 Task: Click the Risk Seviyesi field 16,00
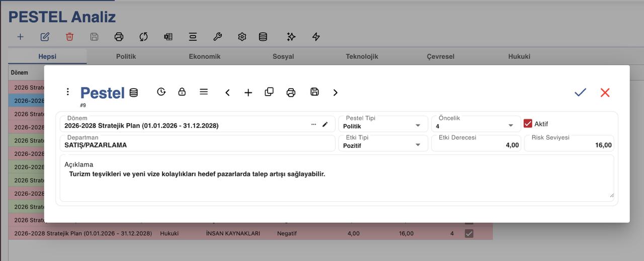coord(569,143)
